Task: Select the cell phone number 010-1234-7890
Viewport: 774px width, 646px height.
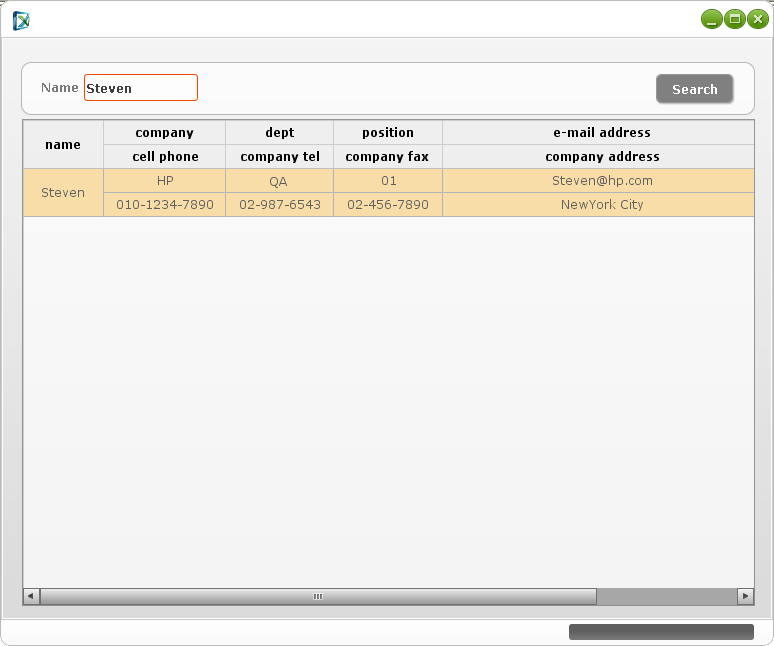Action: pyautogui.click(x=165, y=205)
